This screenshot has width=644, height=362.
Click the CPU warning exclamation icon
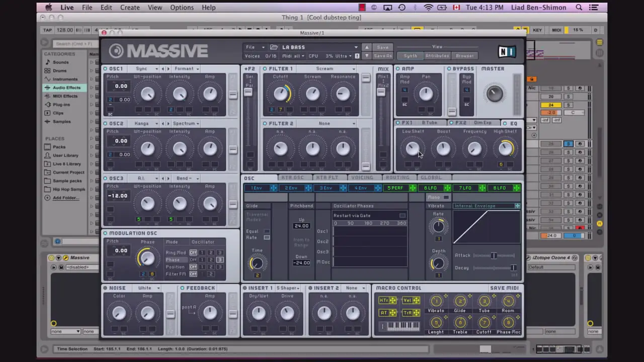[x=357, y=56]
